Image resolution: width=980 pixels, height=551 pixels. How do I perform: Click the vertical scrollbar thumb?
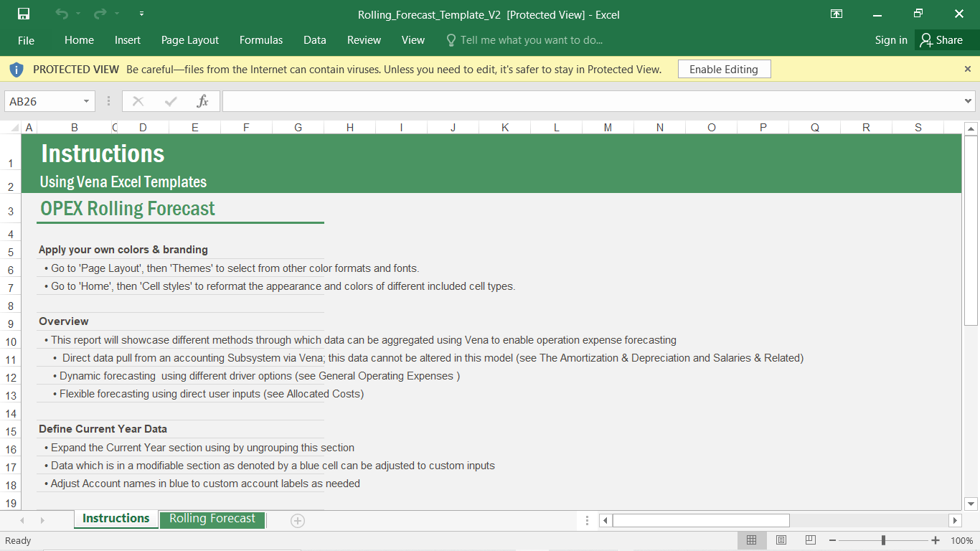[x=971, y=231]
